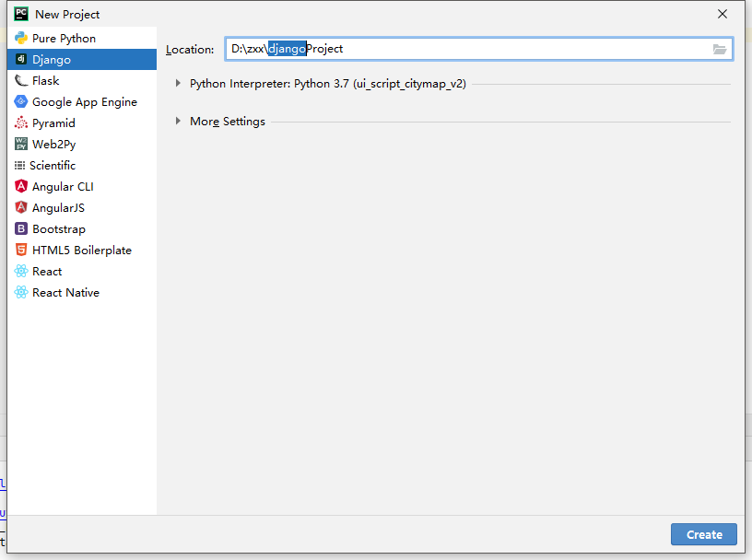Close the New Project dialog
Viewport: 752px width, 560px height.
[723, 14]
